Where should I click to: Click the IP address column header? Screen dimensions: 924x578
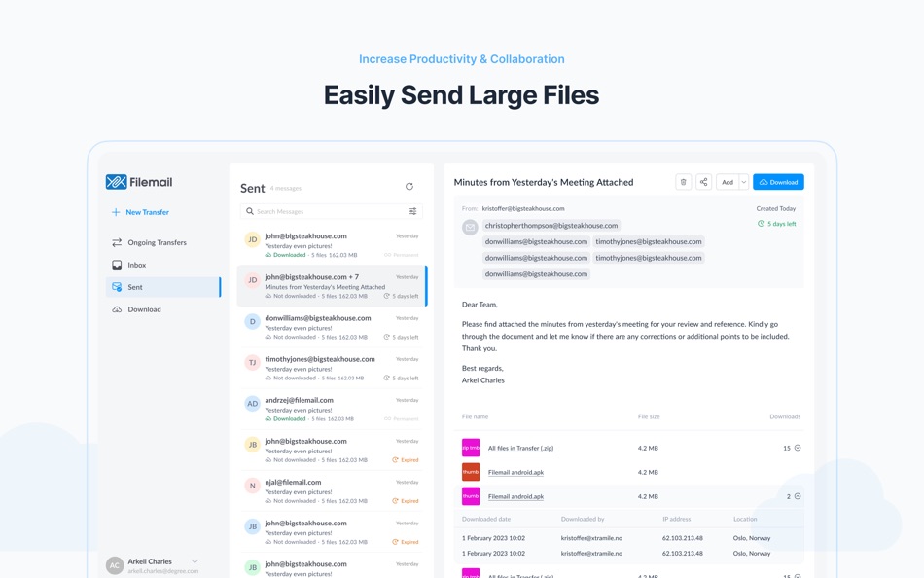[x=676, y=519]
